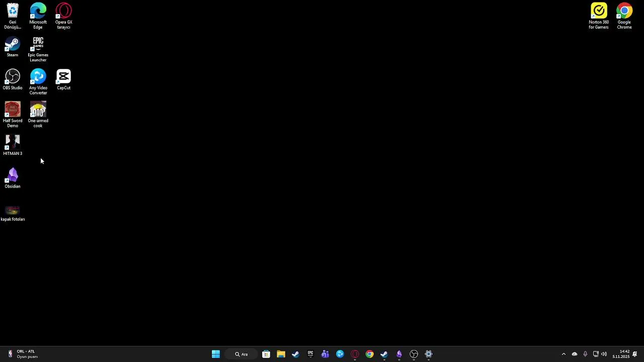Open the Windows Start menu
The height and width of the screenshot is (362, 644).
pyautogui.click(x=216, y=354)
